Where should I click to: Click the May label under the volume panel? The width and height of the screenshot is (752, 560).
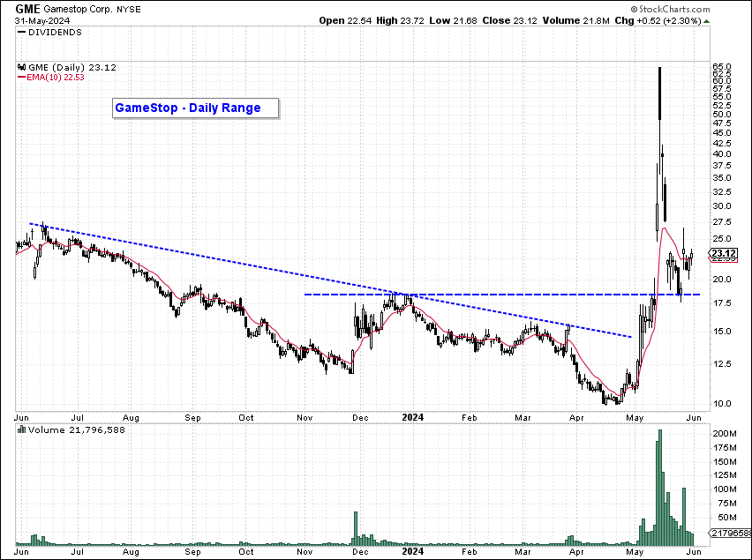635,552
